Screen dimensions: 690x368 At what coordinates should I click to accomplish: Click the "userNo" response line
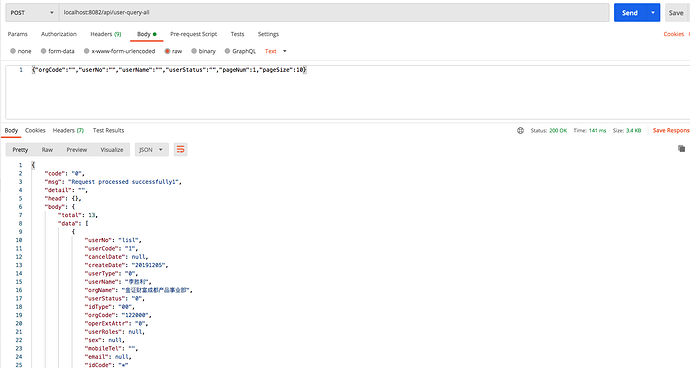pyautogui.click(x=113, y=240)
